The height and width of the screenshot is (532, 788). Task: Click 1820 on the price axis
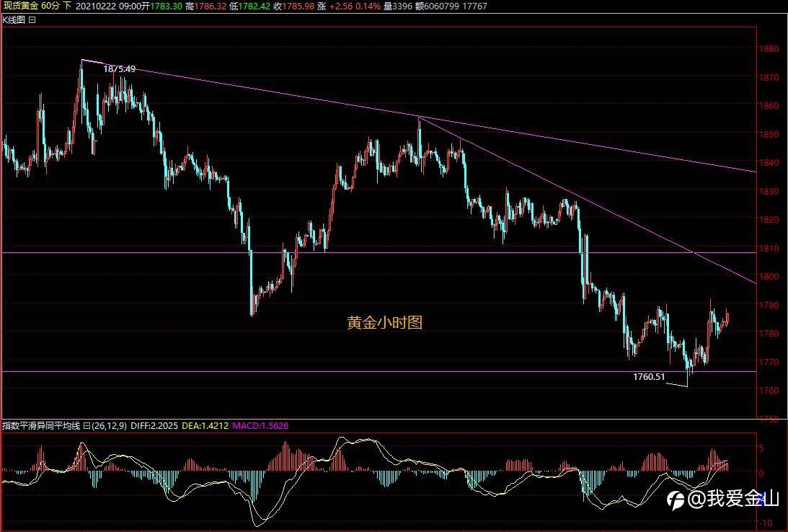click(769, 220)
